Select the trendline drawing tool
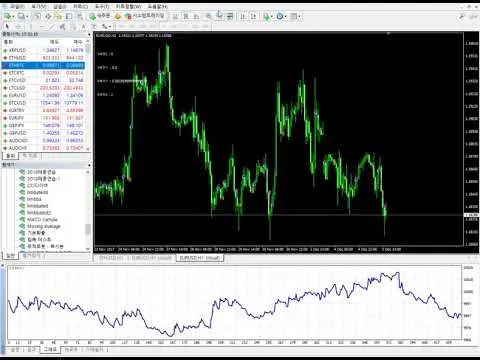The image size is (480, 360). pyautogui.click(x=52, y=26)
